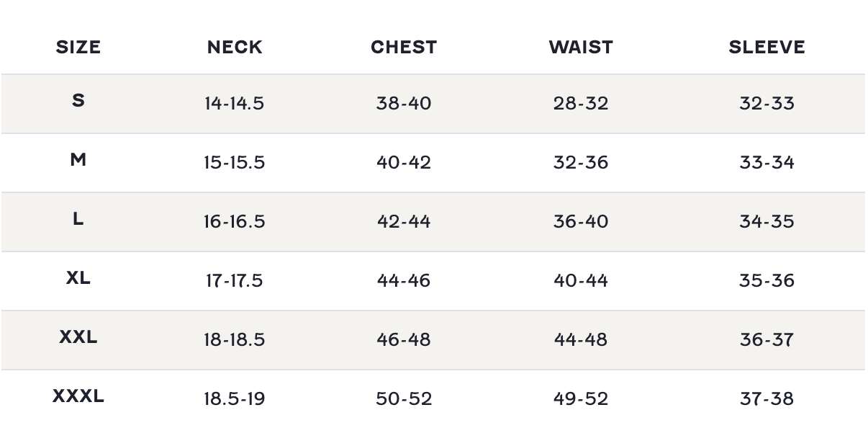The width and height of the screenshot is (868, 428).
Task: Click waist measurement 36-40
Action: (x=581, y=222)
